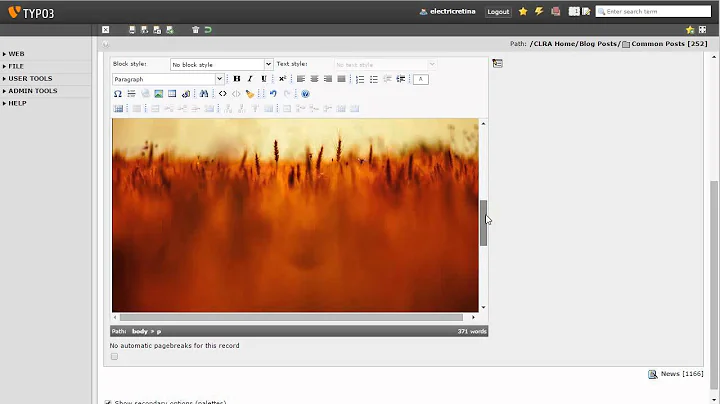Click the wheat field image in editor
This screenshot has width=720, height=404.
pyautogui.click(x=295, y=215)
